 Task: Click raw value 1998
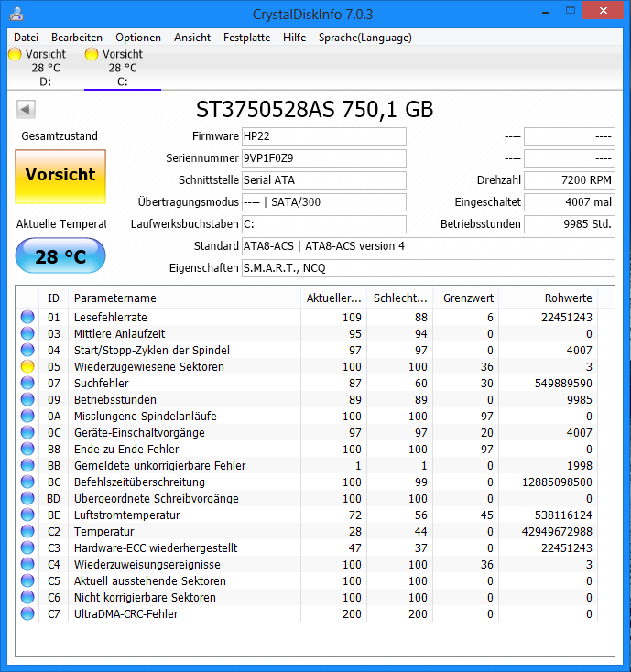click(x=580, y=465)
